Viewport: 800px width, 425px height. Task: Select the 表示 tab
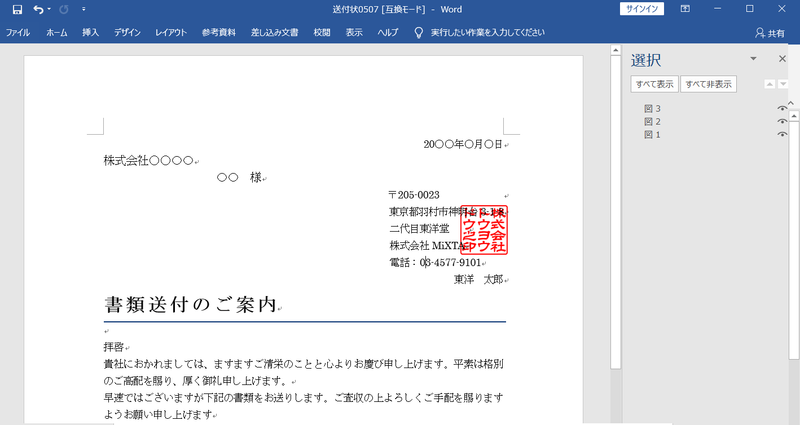[x=354, y=33]
